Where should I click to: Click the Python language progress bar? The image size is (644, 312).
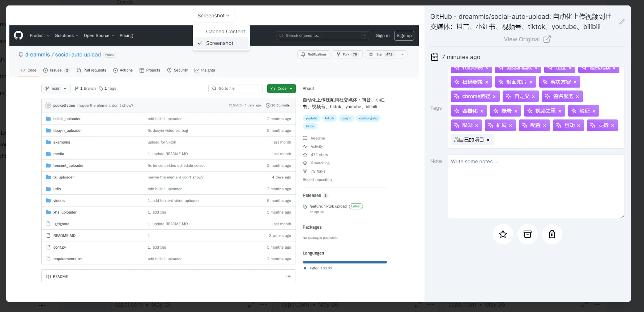(344, 262)
